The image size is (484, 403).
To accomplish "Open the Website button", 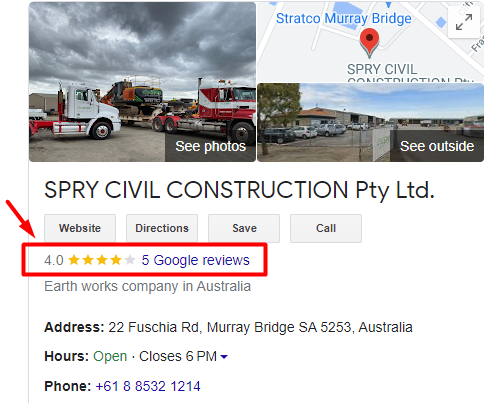I will [x=80, y=228].
